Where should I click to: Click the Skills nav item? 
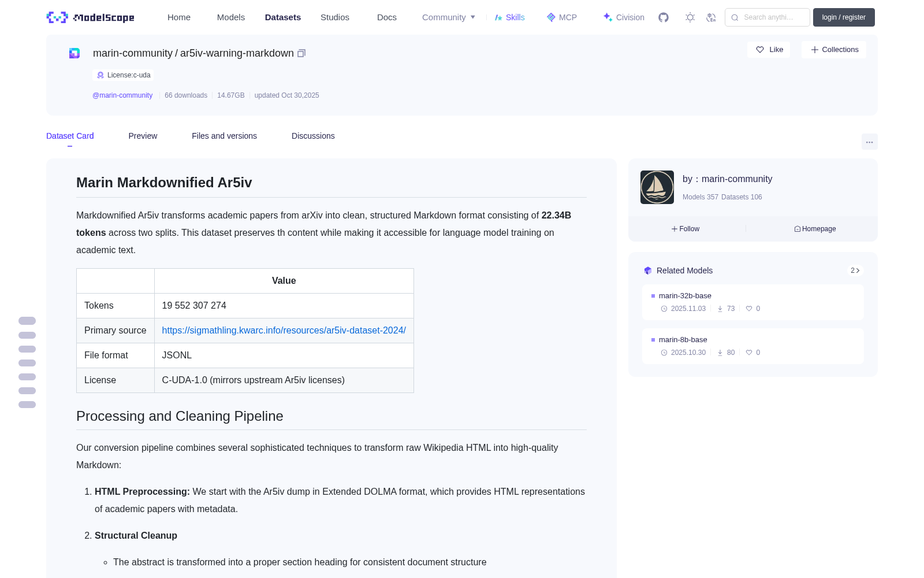(x=509, y=17)
